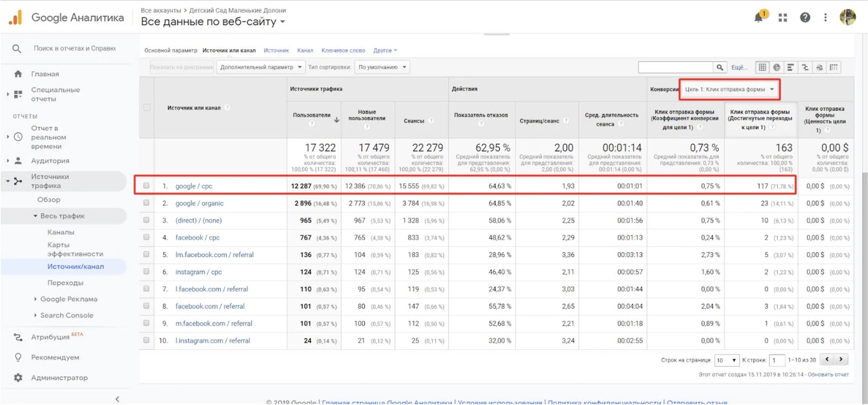Screen dimensions: 868x405
Task: Open the Google apps grid
Action: [782, 17]
